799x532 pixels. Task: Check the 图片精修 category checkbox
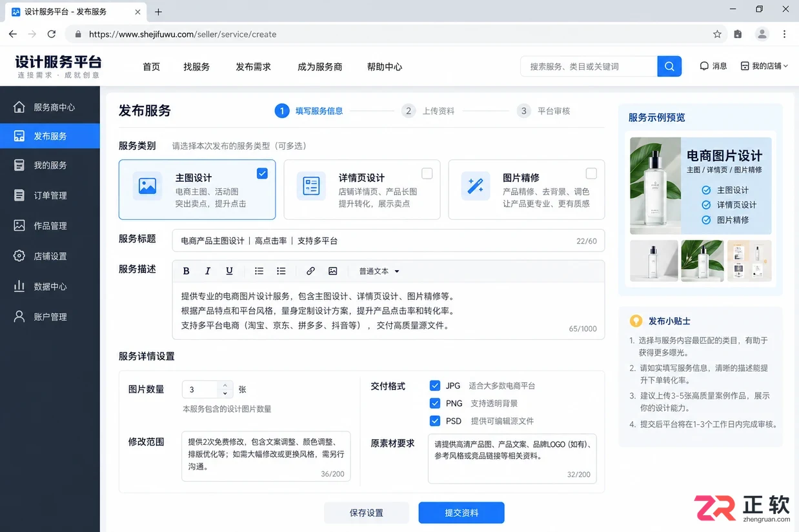591,173
